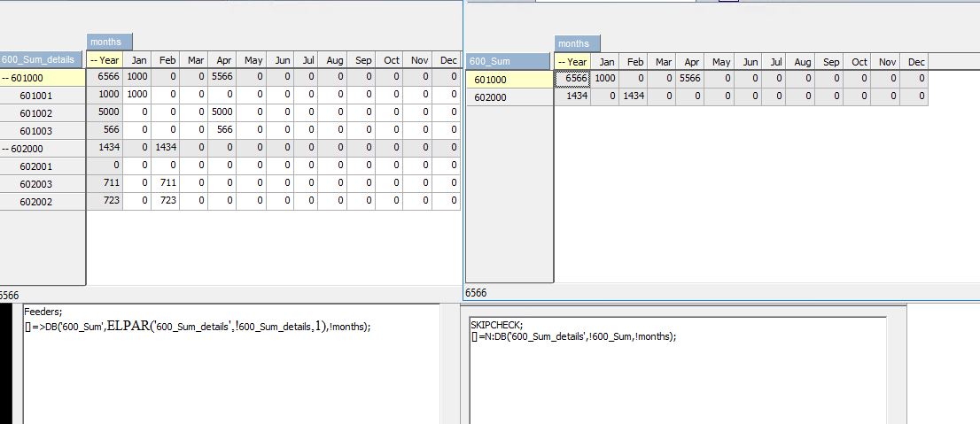Collapse the 601000 consolidation in left cube
980x424 pixels.
[x=6, y=78]
